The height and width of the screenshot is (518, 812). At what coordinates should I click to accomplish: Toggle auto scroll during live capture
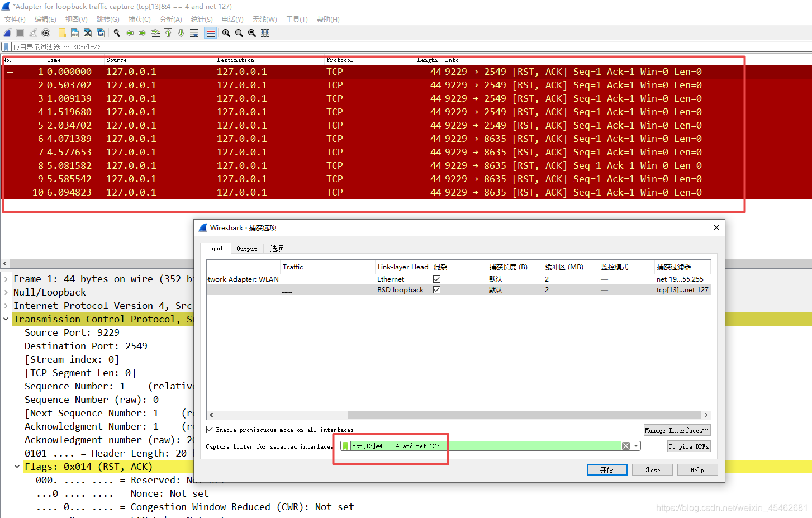(x=194, y=33)
